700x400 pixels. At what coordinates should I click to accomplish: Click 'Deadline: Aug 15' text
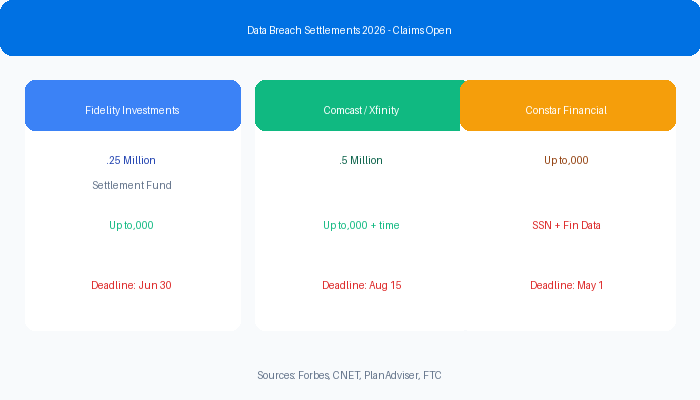tap(362, 285)
